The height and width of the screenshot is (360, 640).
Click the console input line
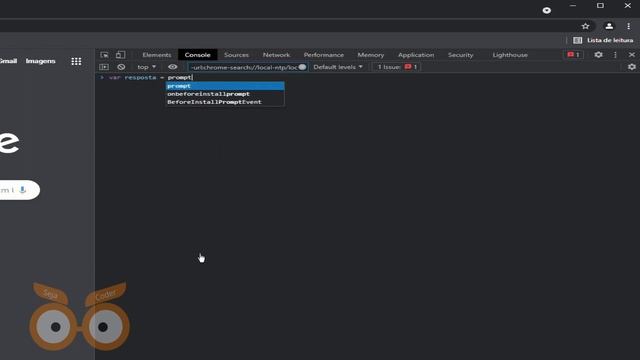[x=367, y=77]
